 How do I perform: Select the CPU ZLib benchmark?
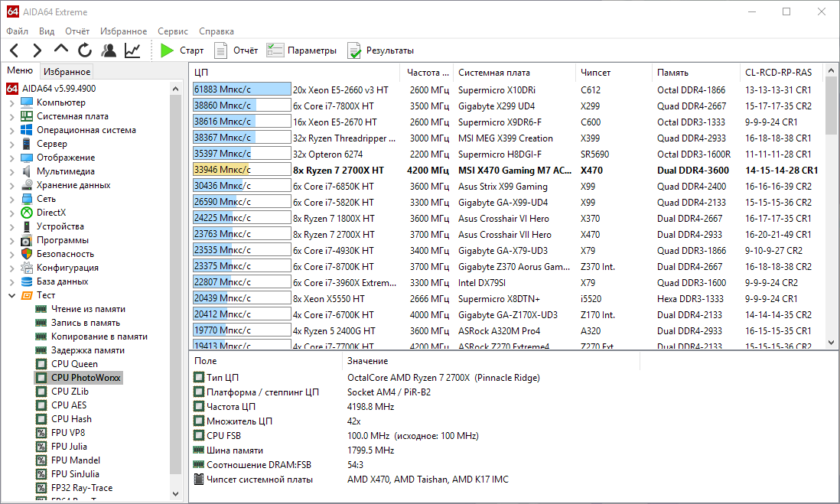click(x=70, y=392)
